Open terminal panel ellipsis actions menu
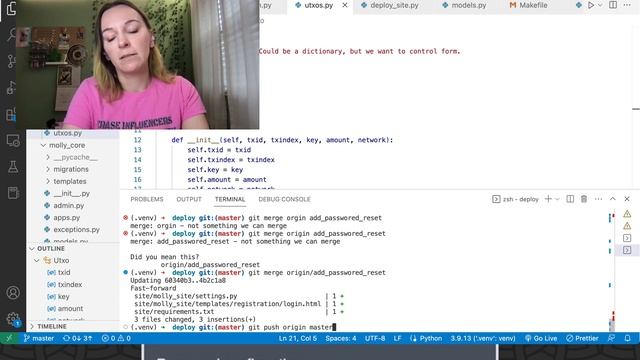The image size is (640, 360). coord(598,199)
